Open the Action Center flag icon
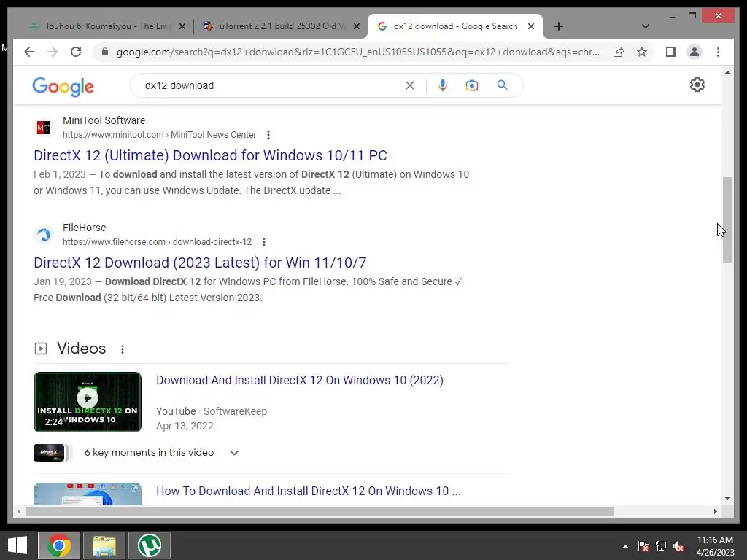Screen dimensions: 747x560 click(643, 546)
